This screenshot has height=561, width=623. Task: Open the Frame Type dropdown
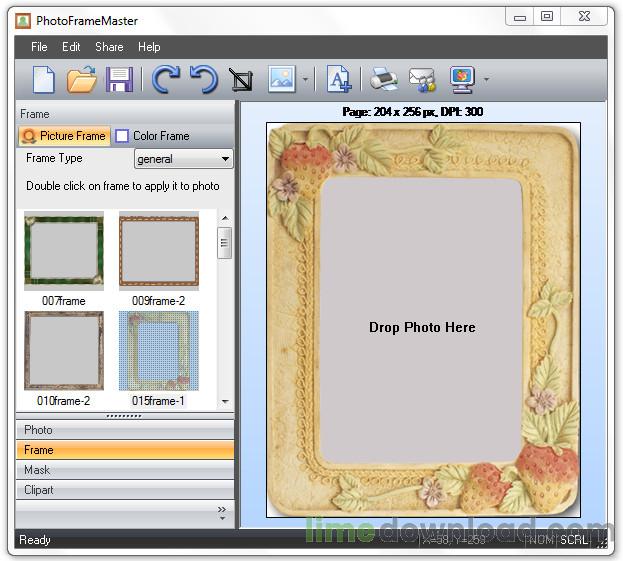click(x=183, y=159)
